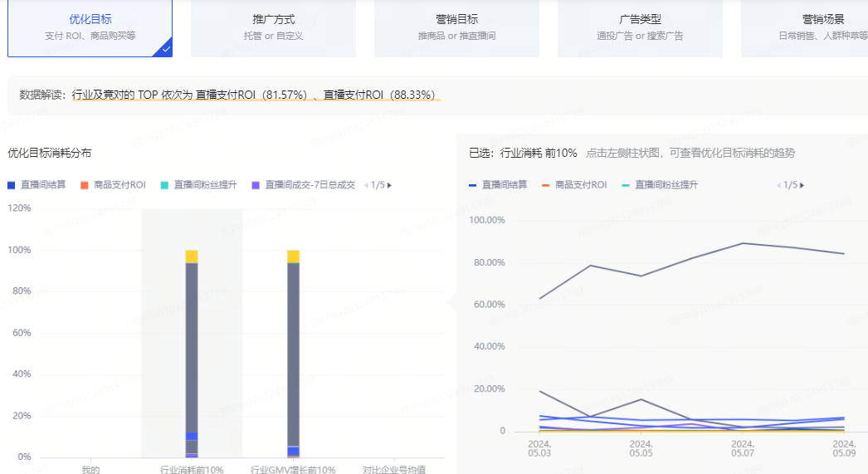Image resolution: width=868 pixels, height=474 pixels.
Task: Click the 行业GMV增长前10% stacked bar
Action: tap(293, 349)
